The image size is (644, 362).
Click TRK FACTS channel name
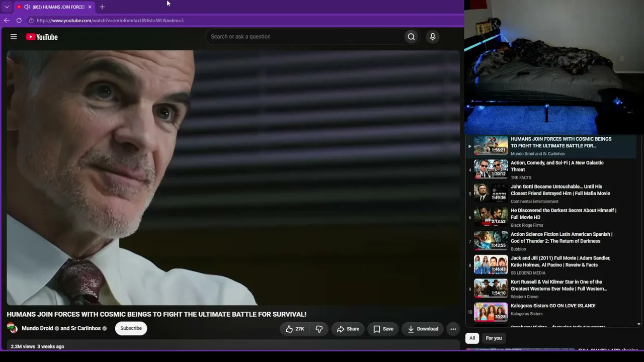[x=521, y=177]
